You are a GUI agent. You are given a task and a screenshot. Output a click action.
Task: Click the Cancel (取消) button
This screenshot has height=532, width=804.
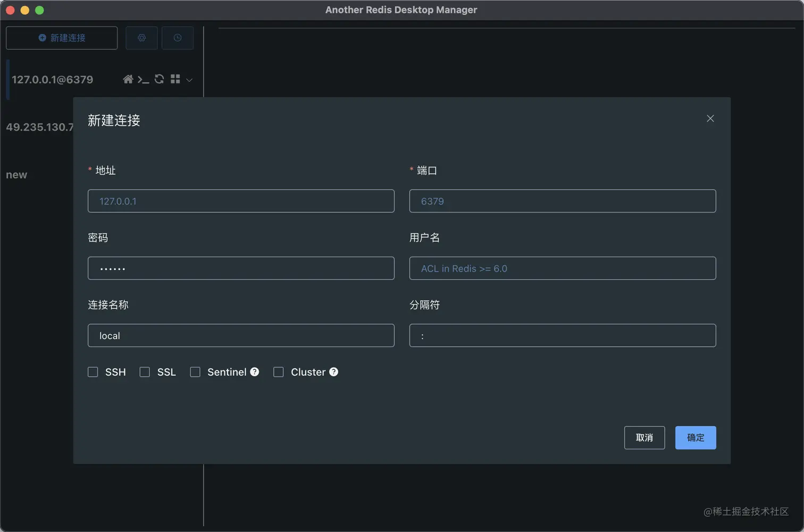pyautogui.click(x=644, y=437)
